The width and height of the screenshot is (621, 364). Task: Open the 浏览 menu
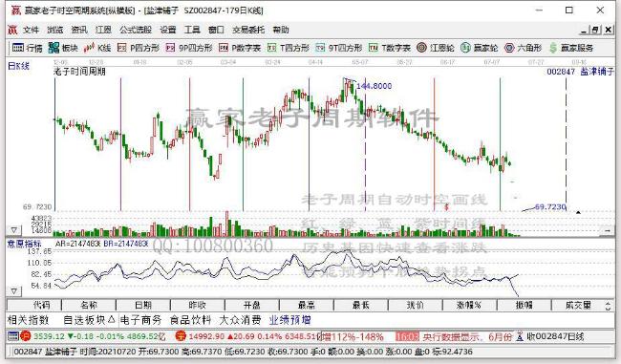pos(55,30)
